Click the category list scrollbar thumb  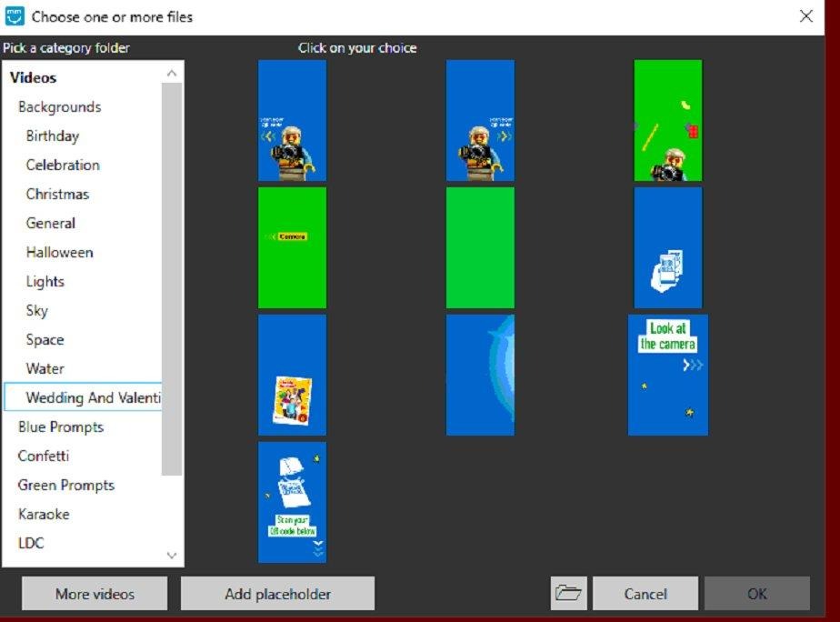point(172,278)
